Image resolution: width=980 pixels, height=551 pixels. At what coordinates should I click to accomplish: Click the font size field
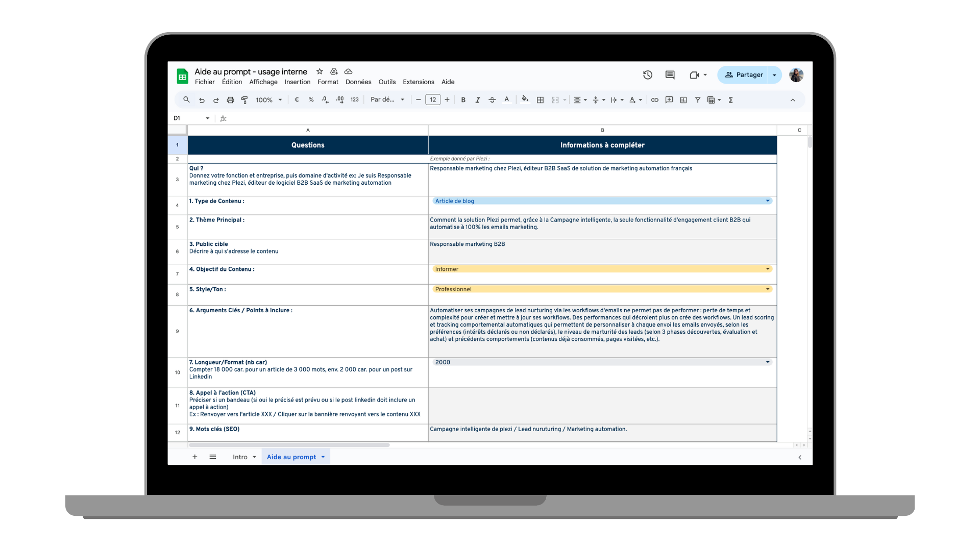433,100
